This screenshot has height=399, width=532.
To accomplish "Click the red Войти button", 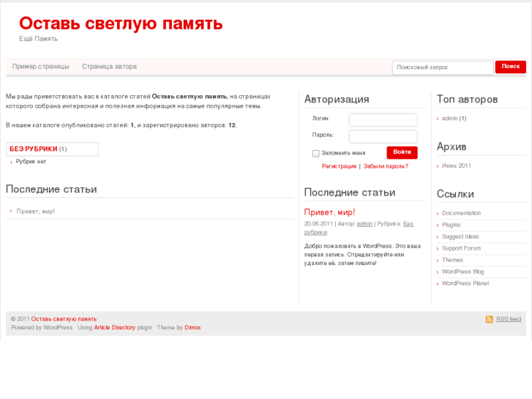I will coord(402,152).
